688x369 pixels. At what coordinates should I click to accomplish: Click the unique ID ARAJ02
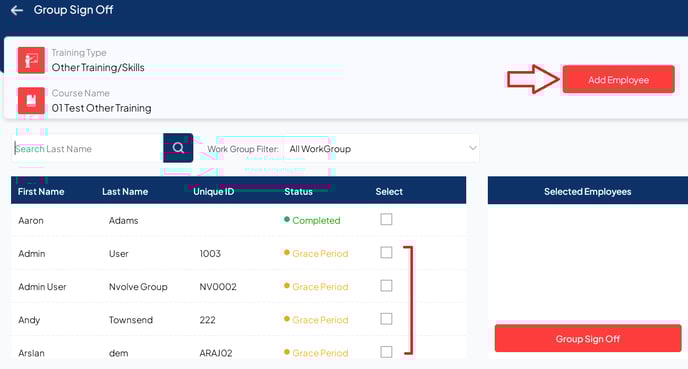click(216, 353)
